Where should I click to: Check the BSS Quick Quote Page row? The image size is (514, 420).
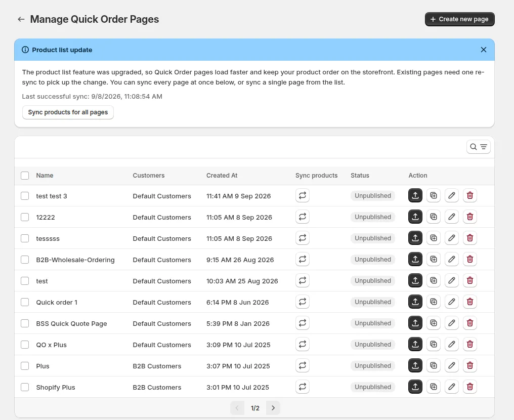25,324
